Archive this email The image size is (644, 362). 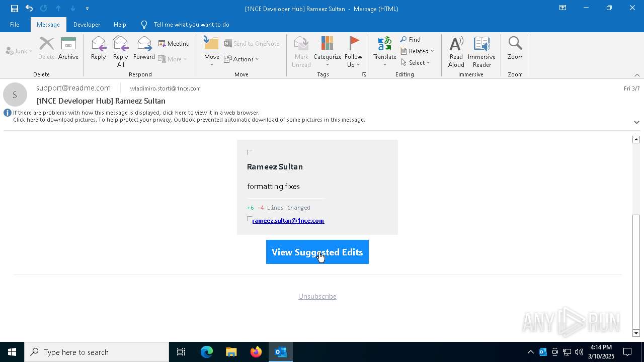tap(68, 49)
